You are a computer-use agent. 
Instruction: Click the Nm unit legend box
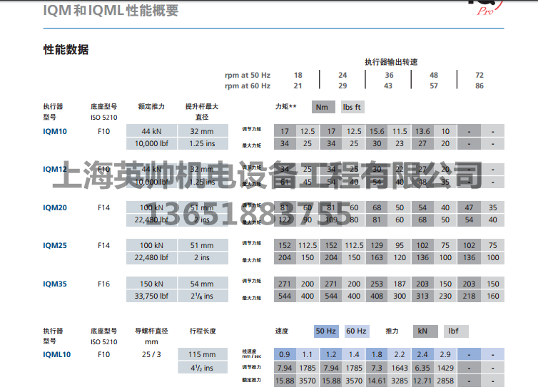(x=323, y=107)
